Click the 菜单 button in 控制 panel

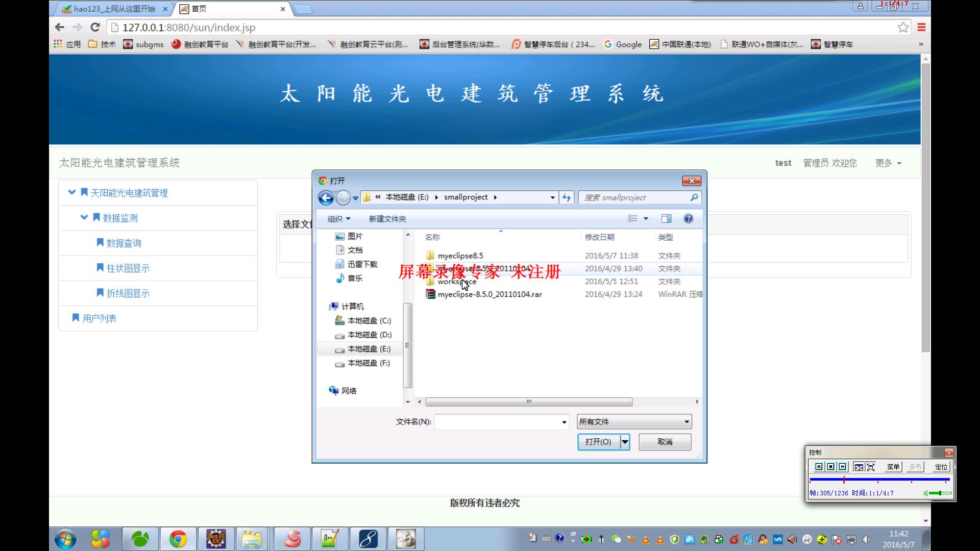(x=893, y=467)
